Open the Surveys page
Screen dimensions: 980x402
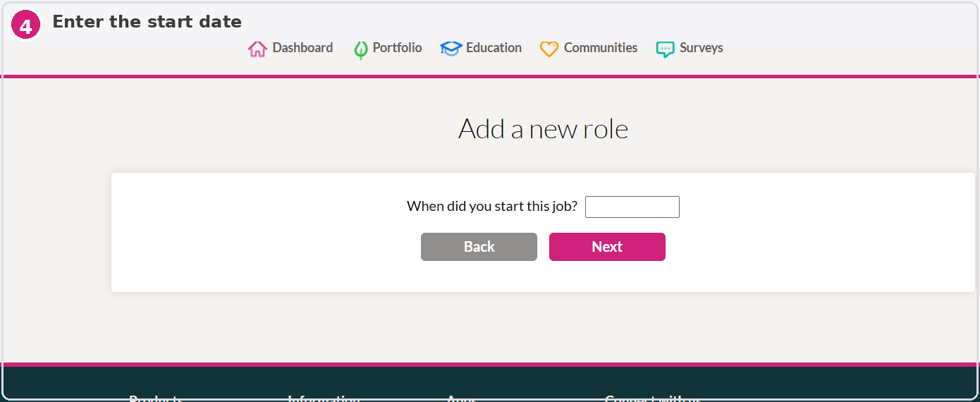click(x=702, y=48)
